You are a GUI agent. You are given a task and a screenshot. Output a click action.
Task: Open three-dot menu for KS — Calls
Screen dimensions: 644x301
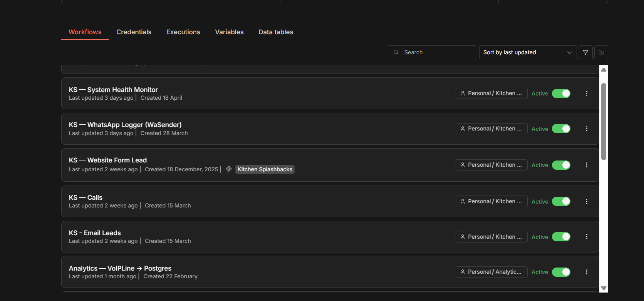click(x=587, y=202)
